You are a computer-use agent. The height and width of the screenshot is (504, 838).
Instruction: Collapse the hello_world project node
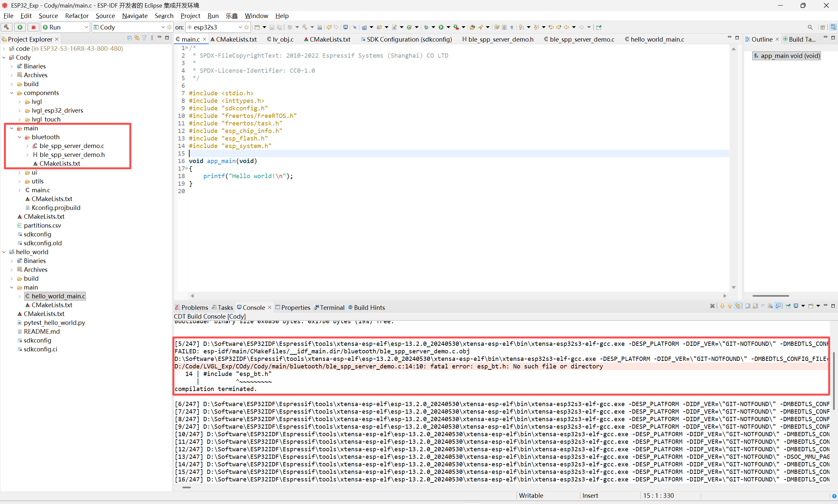[4, 252]
